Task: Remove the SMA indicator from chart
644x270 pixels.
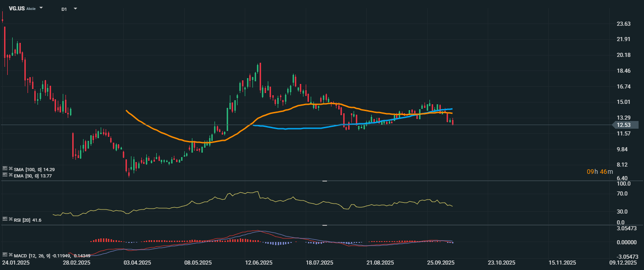Action: point(10,168)
